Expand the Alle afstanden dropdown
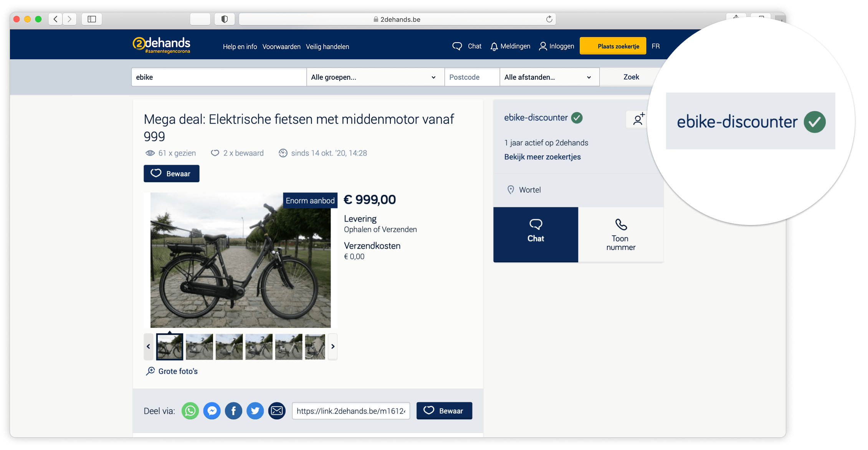 click(549, 77)
